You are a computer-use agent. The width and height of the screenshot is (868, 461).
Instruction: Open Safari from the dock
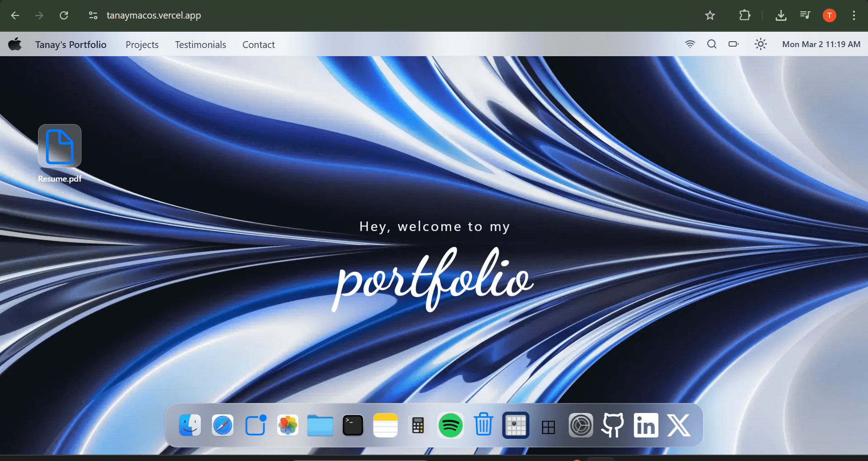pyautogui.click(x=222, y=425)
